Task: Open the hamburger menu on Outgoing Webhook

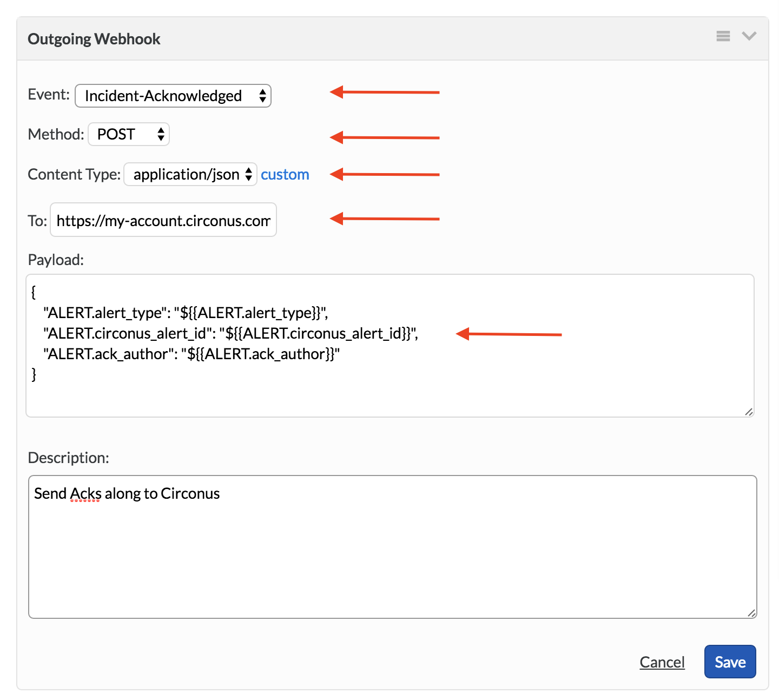Action: (723, 36)
